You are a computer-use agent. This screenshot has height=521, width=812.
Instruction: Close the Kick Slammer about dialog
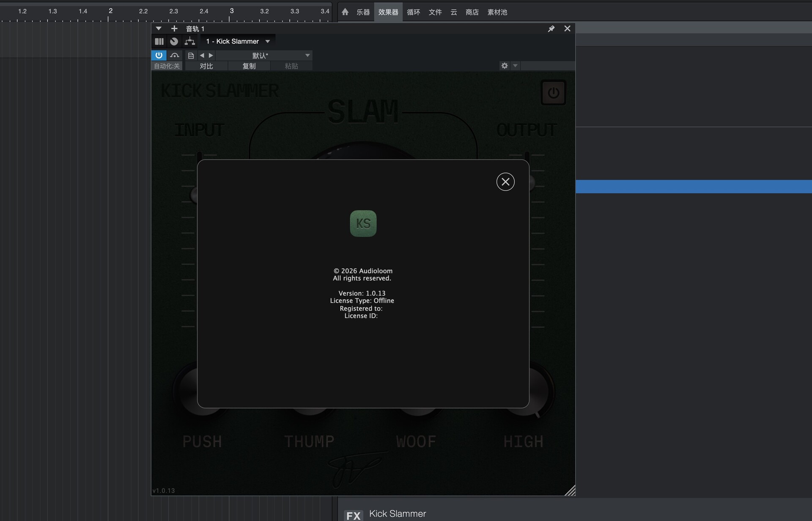505,182
